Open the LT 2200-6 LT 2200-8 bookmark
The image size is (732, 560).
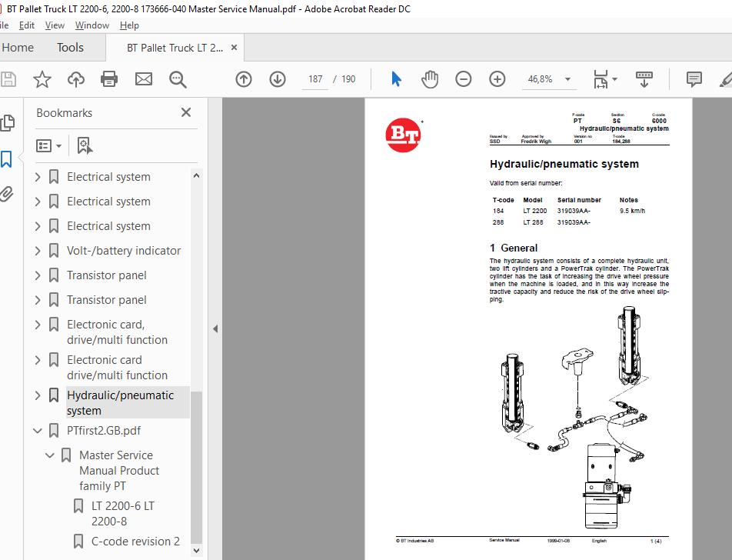[x=123, y=514]
